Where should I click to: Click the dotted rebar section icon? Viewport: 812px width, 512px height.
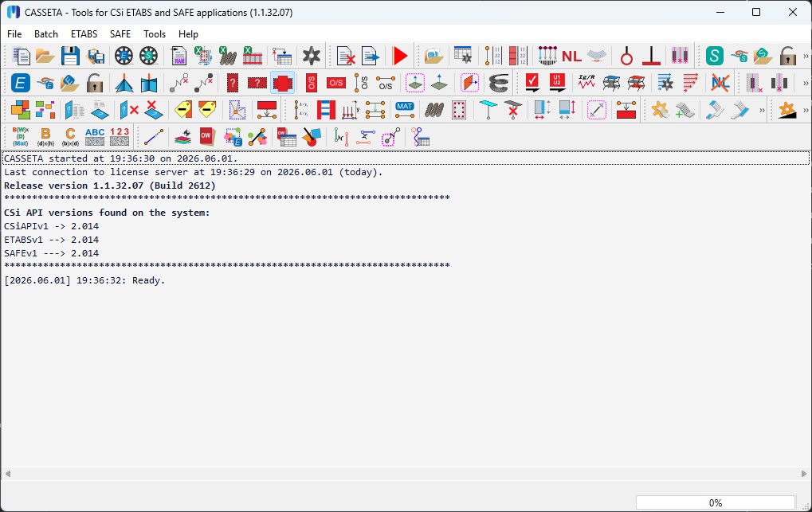pyautogui.click(x=459, y=110)
